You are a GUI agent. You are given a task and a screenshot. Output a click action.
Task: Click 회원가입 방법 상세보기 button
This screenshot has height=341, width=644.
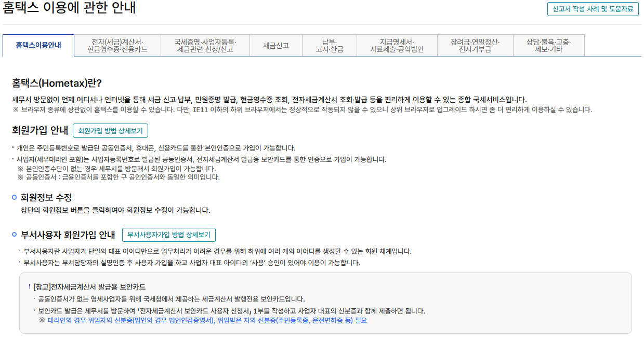click(x=111, y=130)
